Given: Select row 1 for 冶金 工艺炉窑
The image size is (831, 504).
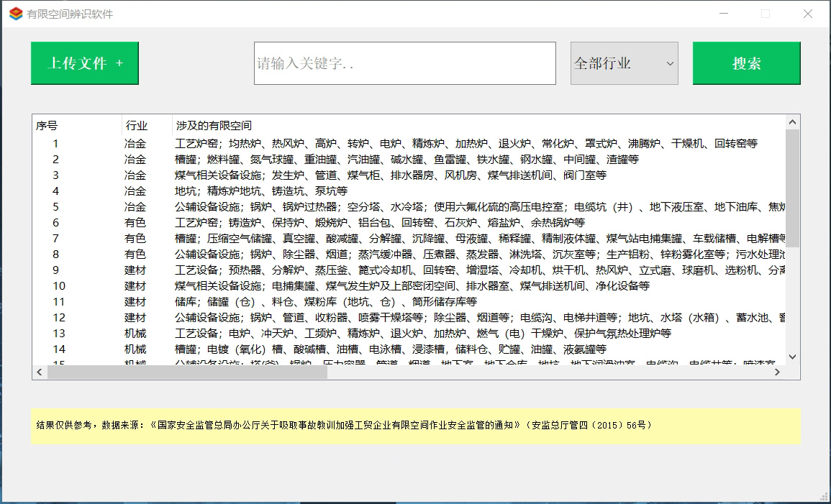Looking at the screenshot, I should (x=288, y=143).
